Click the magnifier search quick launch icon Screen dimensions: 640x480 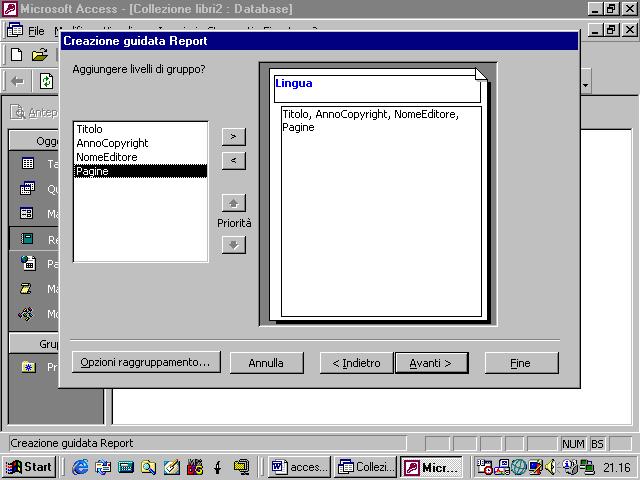(149, 467)
